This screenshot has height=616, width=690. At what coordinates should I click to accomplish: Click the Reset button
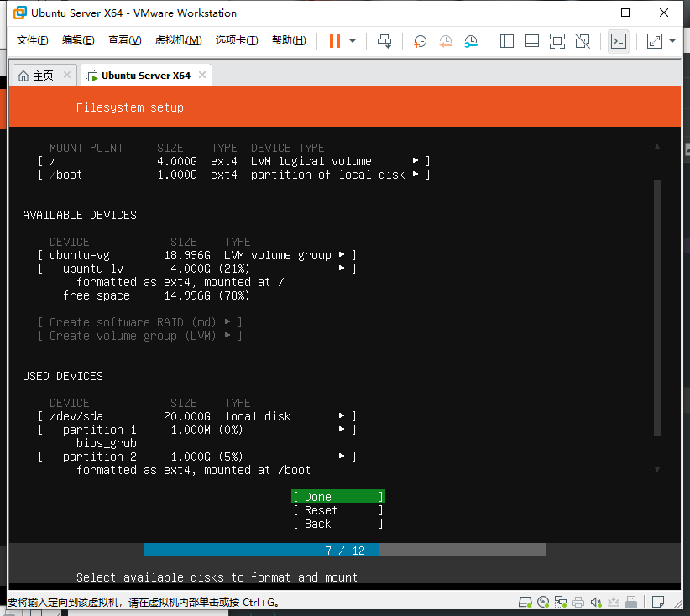[338, 510]
